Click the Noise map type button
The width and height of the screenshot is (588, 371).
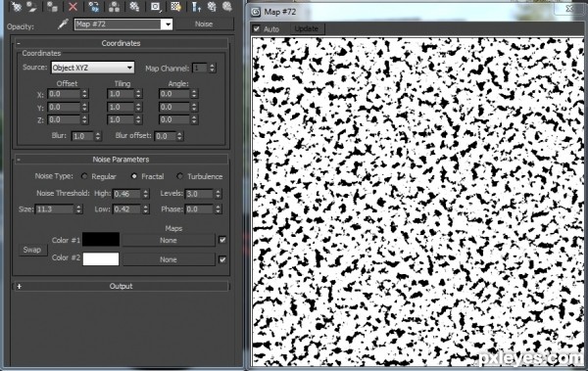(x=204, y=24)
